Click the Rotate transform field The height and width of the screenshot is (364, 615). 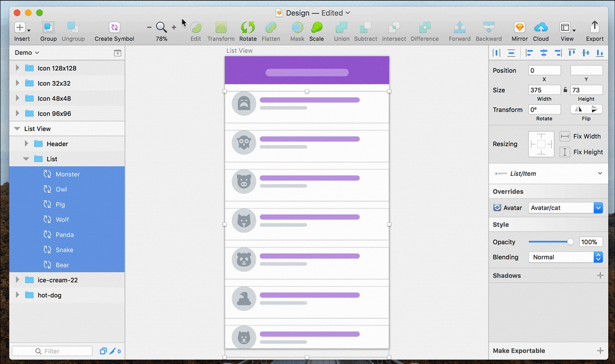click(x=544, y=110)
